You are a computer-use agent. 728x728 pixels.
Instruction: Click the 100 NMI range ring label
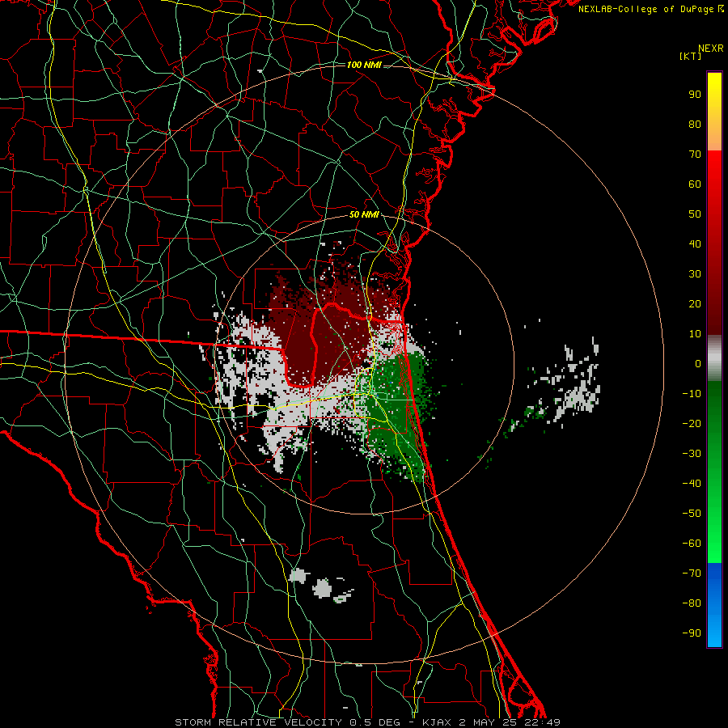(364, 65)
